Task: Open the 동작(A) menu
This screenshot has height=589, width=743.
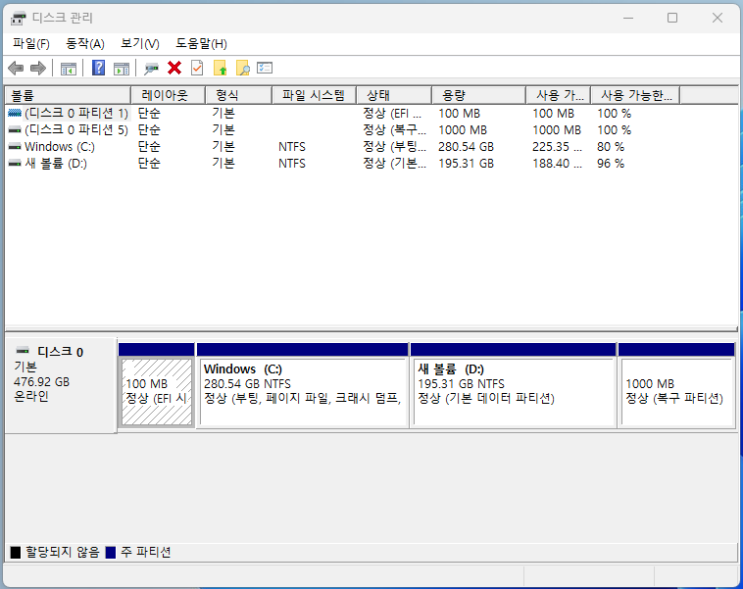Action: (x=85, y=44)
